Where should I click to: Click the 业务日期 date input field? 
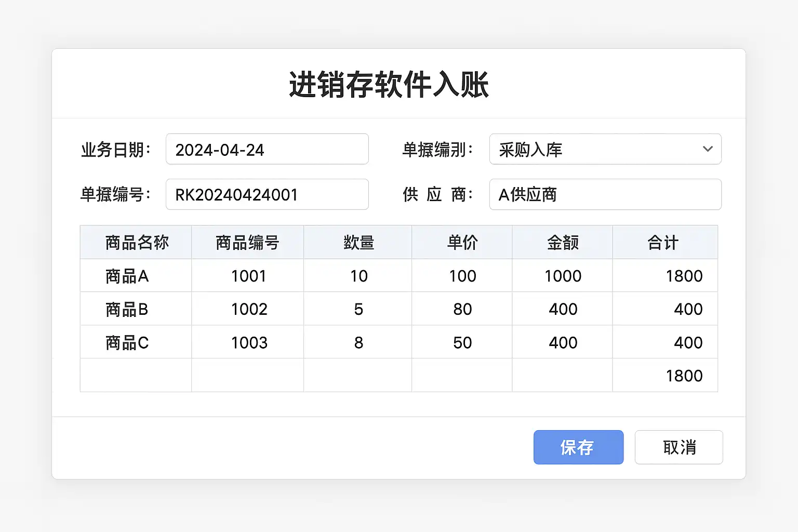pyautogui.click(x=267, y=150)
